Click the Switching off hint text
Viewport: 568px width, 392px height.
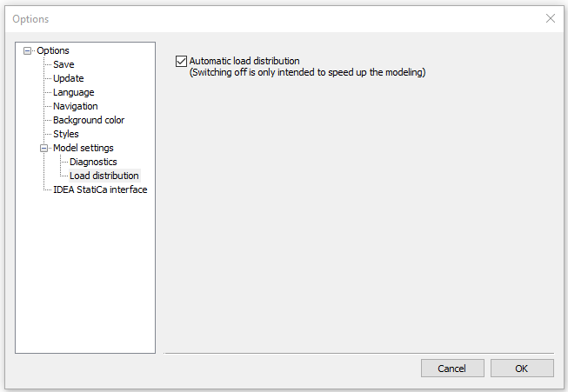point(308,72)
